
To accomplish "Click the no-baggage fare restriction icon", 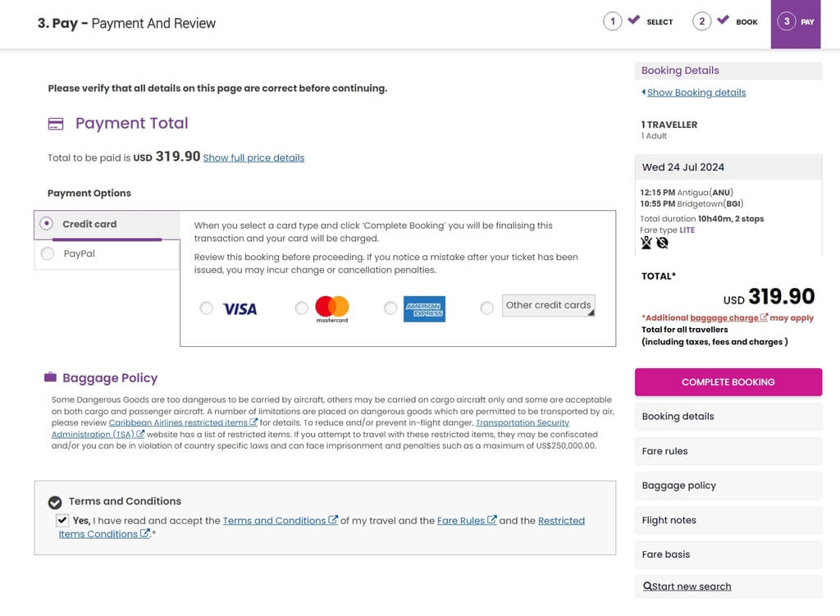I will tap(646, 243).
